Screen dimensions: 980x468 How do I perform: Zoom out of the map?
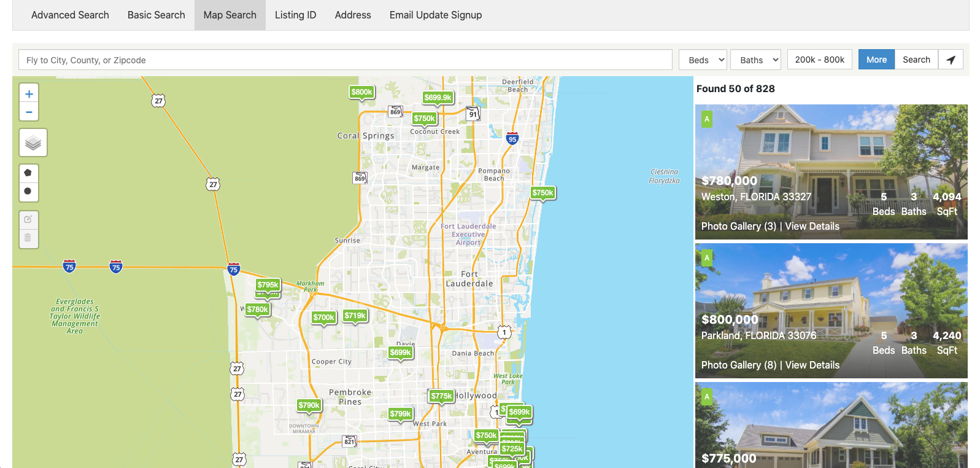29,112
